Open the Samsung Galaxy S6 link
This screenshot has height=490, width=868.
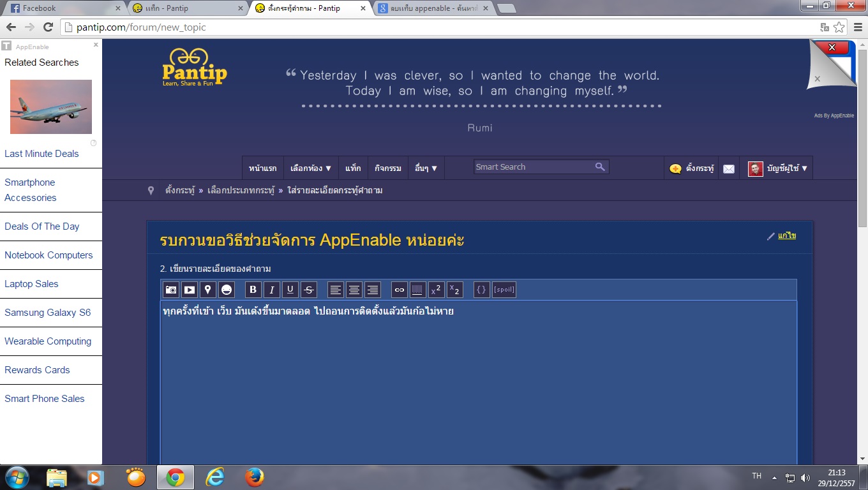pos(48,313)
